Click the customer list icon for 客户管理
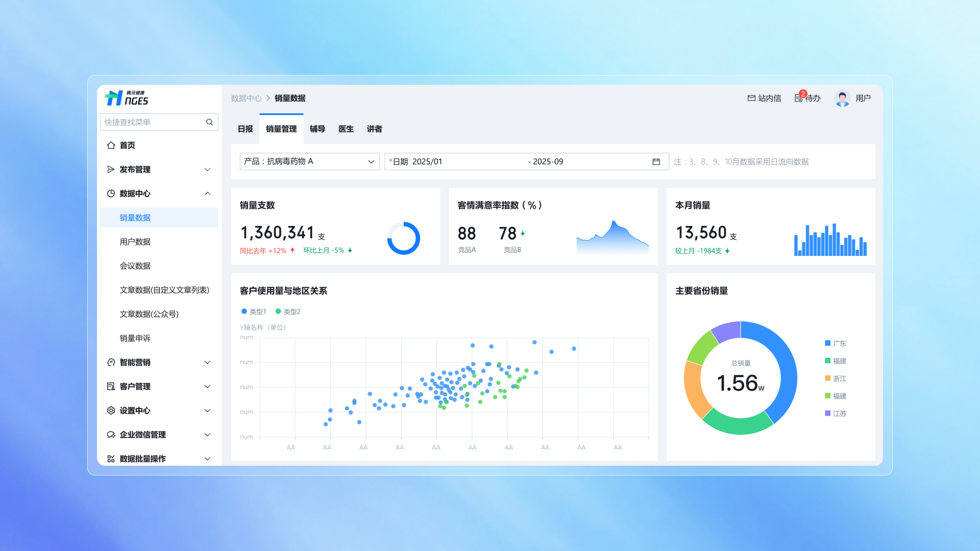The height and width of the screenshot is (551, 980). pos(111,386)
